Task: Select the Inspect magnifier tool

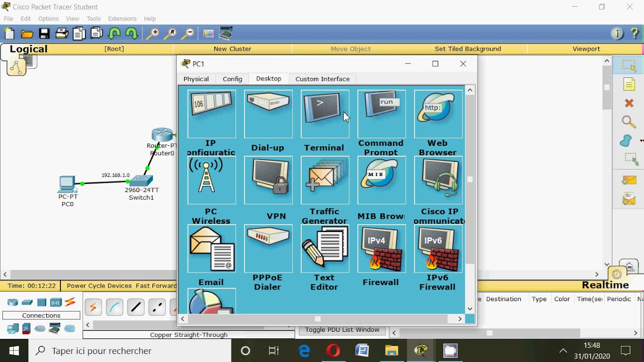Action: pyautogui.click(x=629, y=122)
